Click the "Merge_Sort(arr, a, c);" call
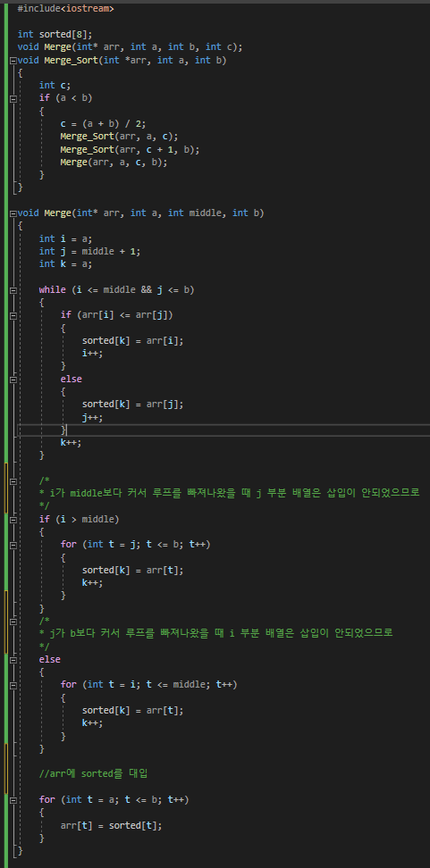 pyautogui.click(x=119, y=136)
